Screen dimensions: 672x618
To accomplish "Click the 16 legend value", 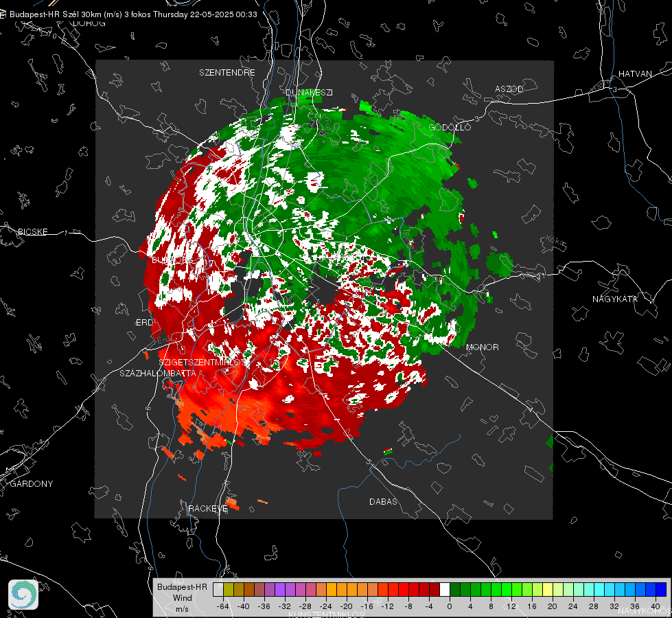I will [532, 606].
